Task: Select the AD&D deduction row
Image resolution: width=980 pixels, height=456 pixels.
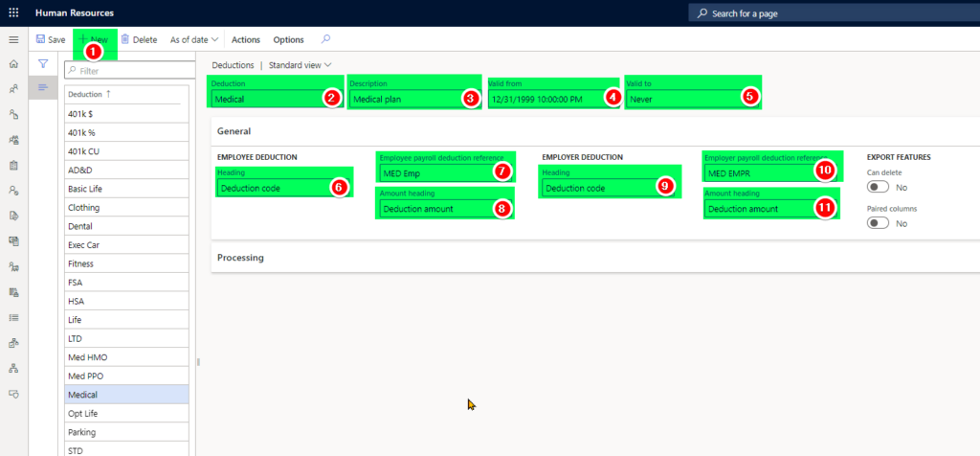Action: pos(127,171)
